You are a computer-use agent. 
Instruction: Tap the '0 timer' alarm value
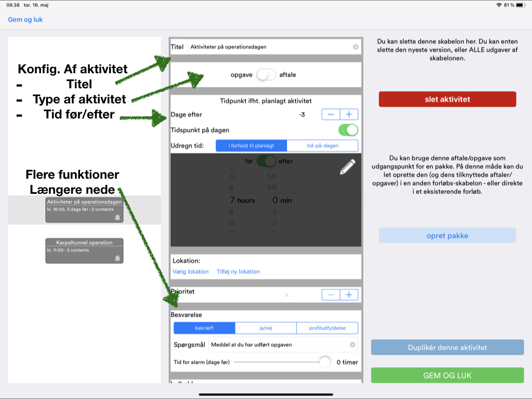pos(347,362)
